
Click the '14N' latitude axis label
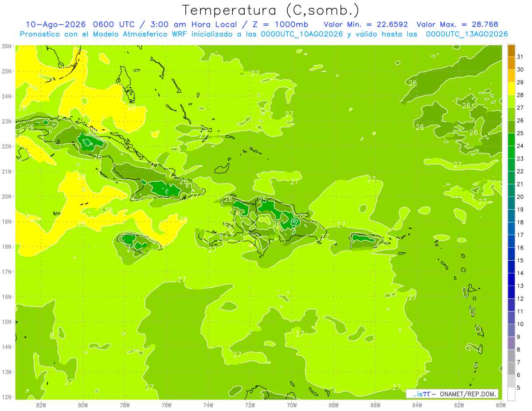pos(7,347)
